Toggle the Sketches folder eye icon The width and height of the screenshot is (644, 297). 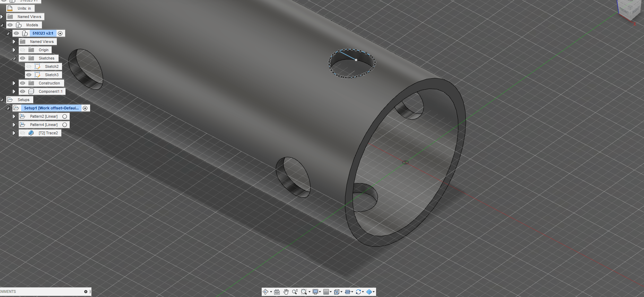(x=23, y=58)
